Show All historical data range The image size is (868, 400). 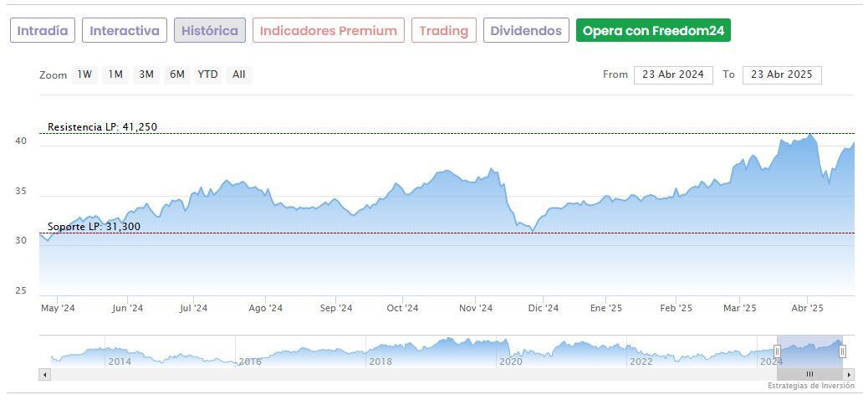pyautogui.click(x=239, y=74)
